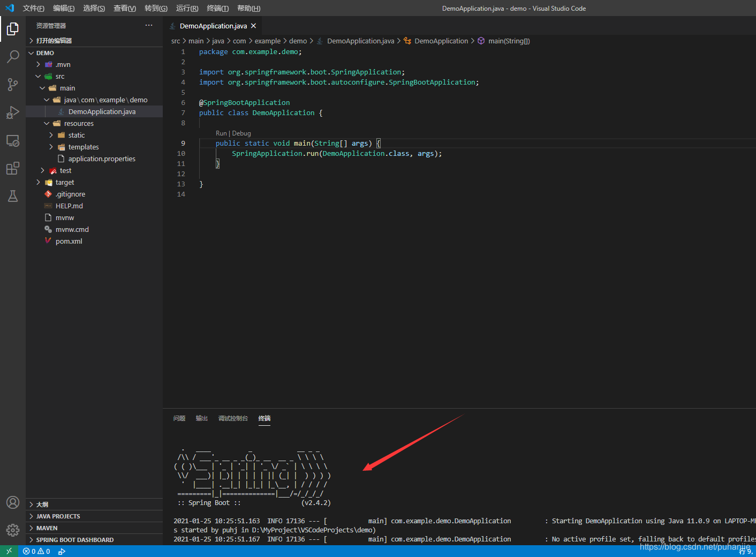Open the 运行(R) menu

click(186, 8)
